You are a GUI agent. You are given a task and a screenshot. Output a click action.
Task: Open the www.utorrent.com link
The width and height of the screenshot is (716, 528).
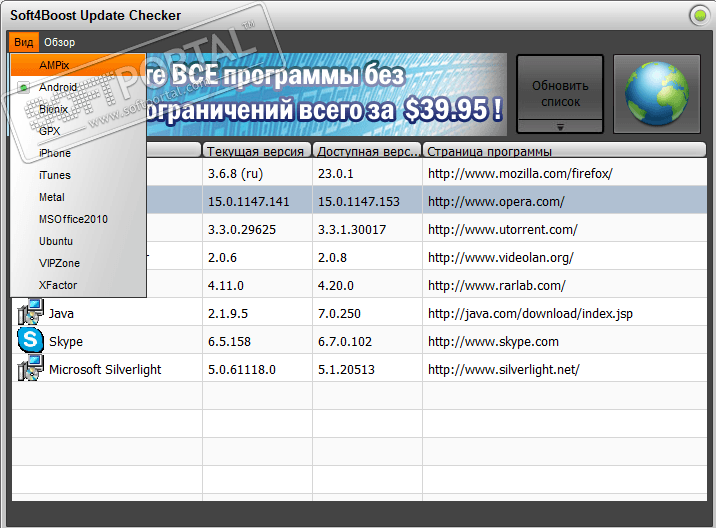(x=502, y=229)
